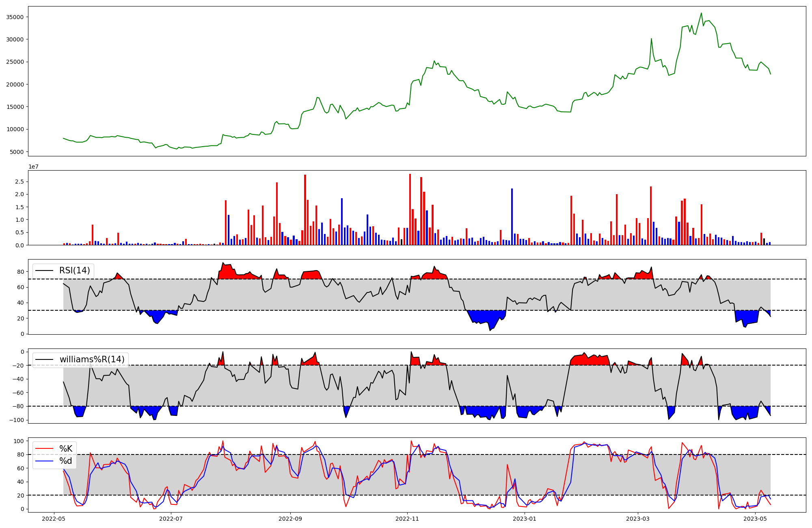Click the tallest blue volume bar

[512, 216]
